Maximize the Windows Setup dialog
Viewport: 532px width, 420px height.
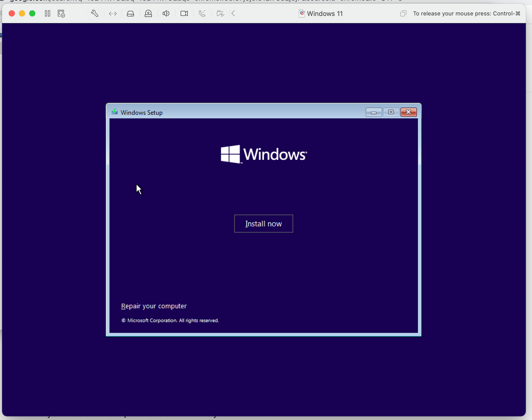click(391, 112)
